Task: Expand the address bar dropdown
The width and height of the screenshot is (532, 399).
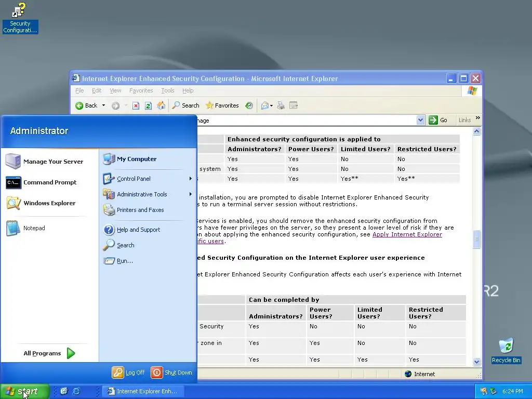Action: point(420,120)
